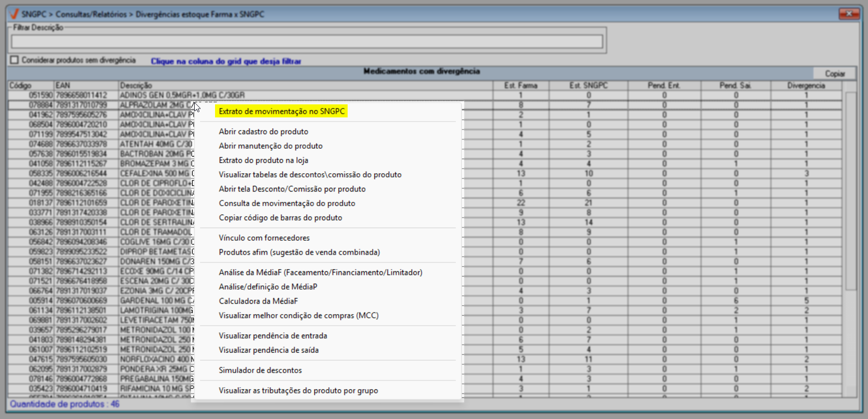Select 'Extrato de movimentação no SNGPC'
Image resolution: width=868 pixels, height=419 pixels.
click(x=281, y=111)
